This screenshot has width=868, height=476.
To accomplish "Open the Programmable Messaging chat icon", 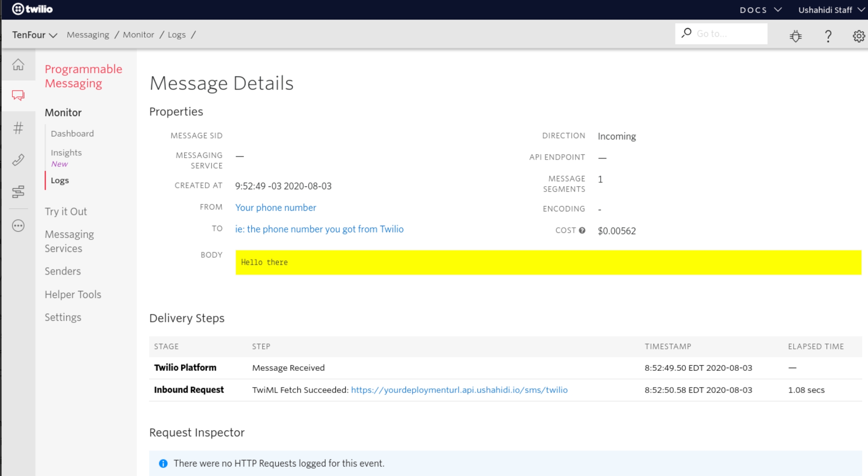I will point(18,95).
